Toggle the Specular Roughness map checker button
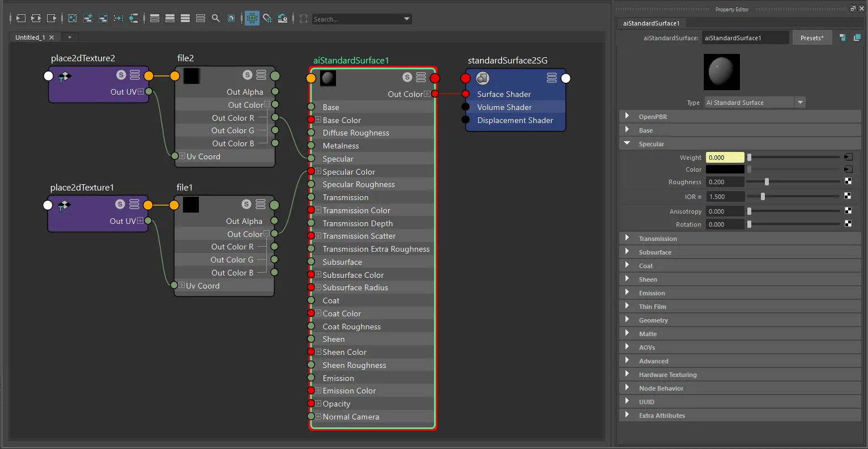868x449 pixels. coord(848,181)
